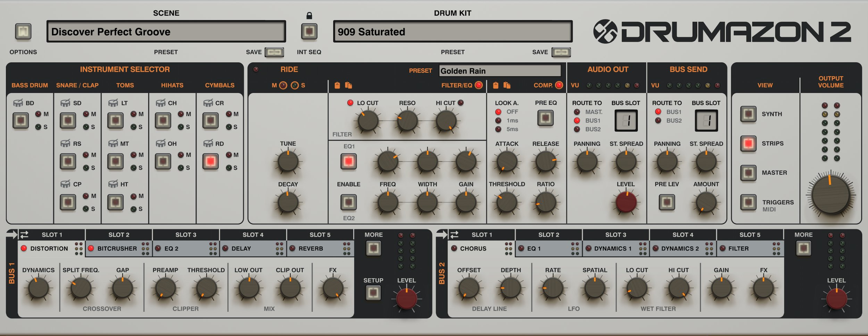Set look-ahead to OFF
868x336 pixels.
(x=498, y=112)
